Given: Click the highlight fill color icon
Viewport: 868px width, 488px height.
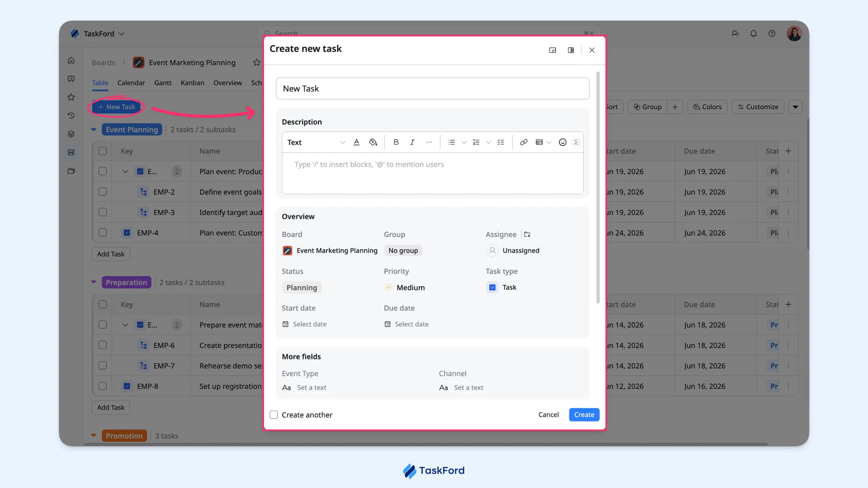Looking at the screenshot, I should 373,142.
